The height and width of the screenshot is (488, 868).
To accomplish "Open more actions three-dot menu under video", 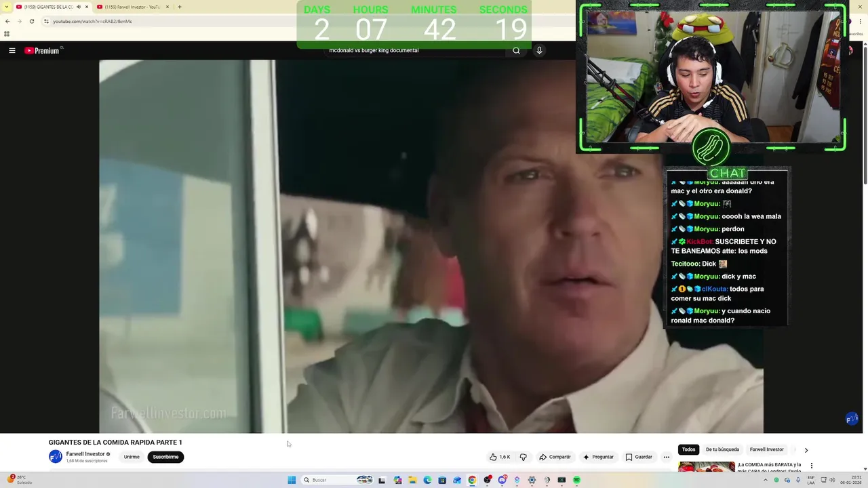I will point(667,457).
